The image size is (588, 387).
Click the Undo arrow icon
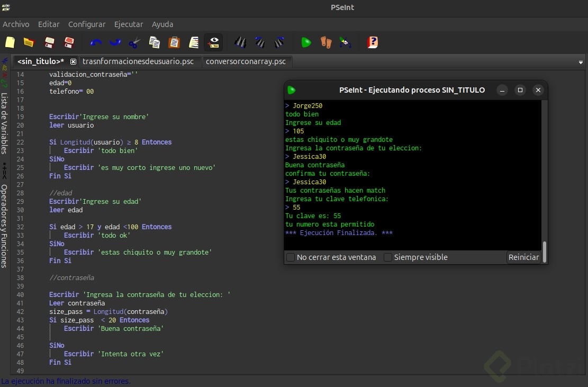click(96, 42)
